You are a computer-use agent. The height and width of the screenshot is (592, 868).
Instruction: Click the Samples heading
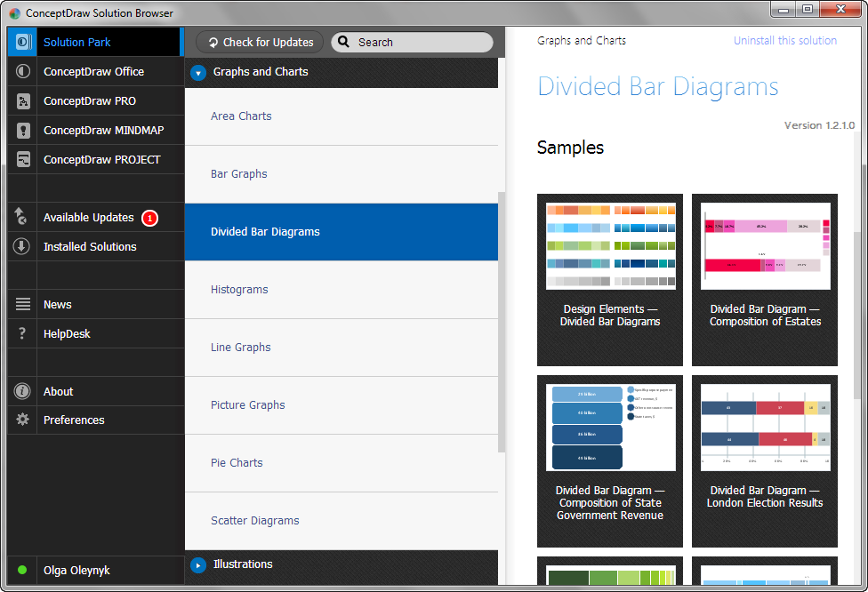[x=570, y=148]
